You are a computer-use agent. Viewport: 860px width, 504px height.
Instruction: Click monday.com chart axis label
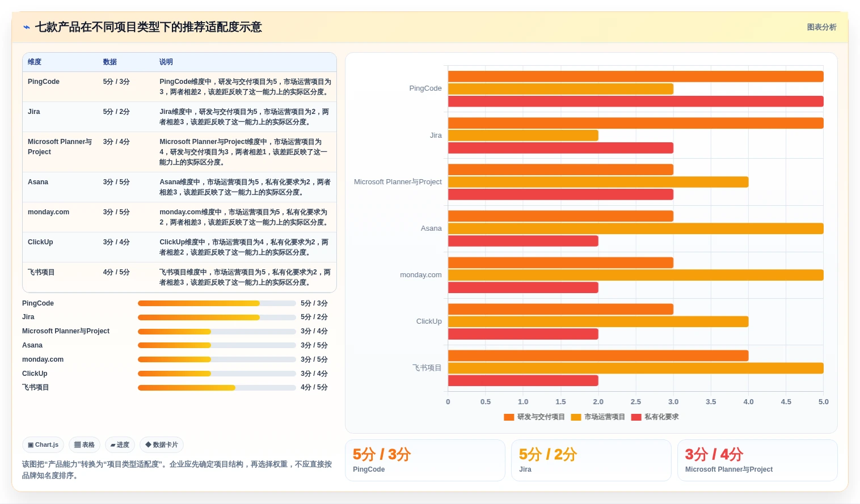[x=421, y=275]
